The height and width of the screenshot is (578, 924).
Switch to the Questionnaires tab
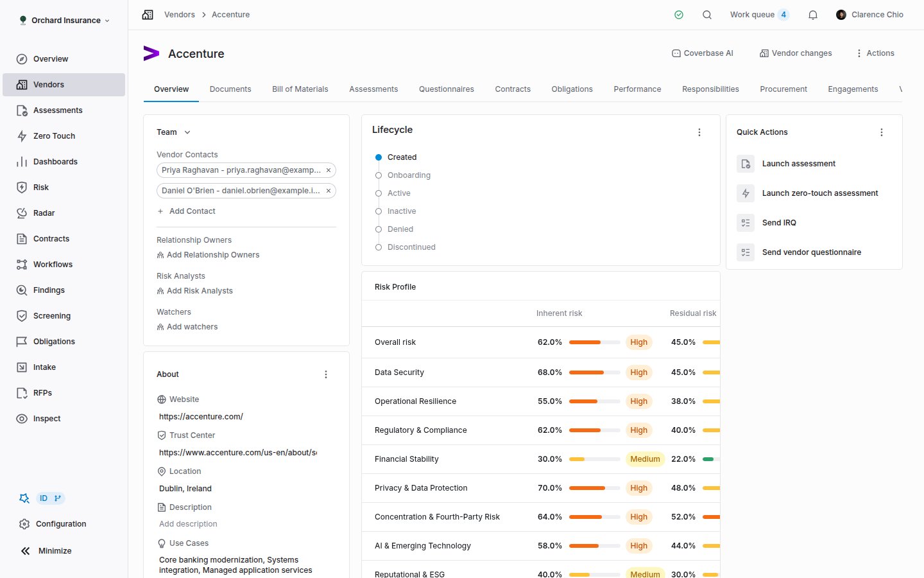tap(447, 89)
